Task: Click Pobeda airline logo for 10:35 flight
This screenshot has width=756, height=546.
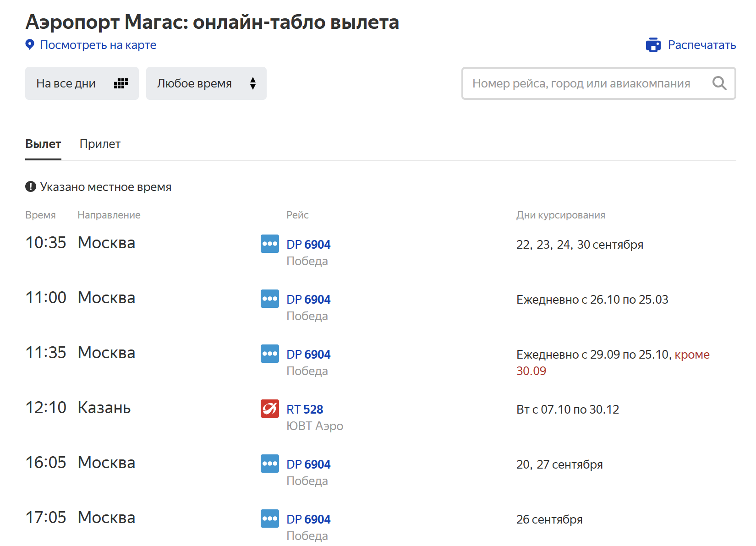Action: click(269, 244)
